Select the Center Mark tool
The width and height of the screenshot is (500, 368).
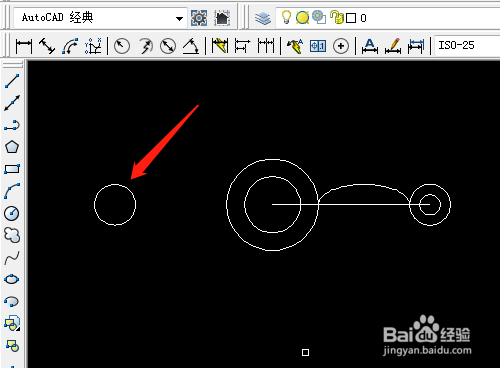pyautogui.click(x=341, y=46)
